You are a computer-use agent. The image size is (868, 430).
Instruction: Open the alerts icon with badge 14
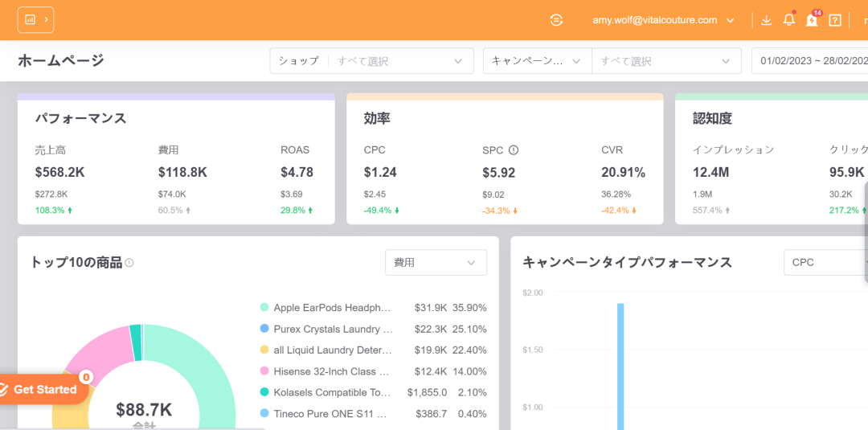(812, 20)
